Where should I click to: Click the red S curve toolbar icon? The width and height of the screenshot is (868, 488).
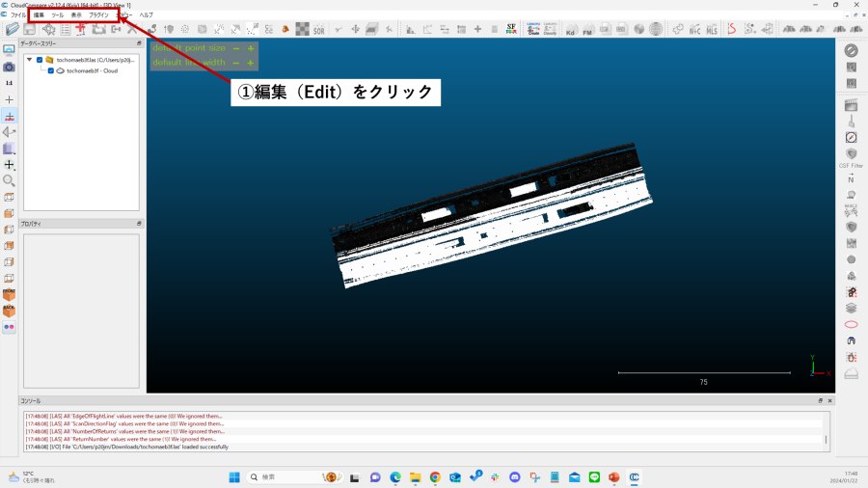[x=732, y=29]
